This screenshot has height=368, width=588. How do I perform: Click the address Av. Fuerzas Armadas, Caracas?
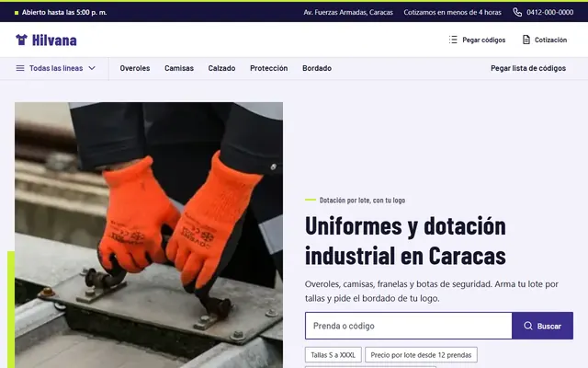point(348,12)
